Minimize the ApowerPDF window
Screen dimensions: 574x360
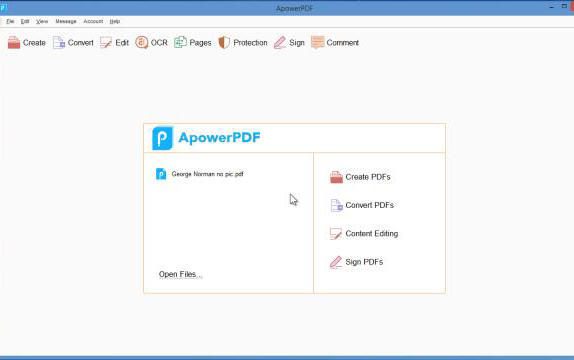(x=552, y=7)
